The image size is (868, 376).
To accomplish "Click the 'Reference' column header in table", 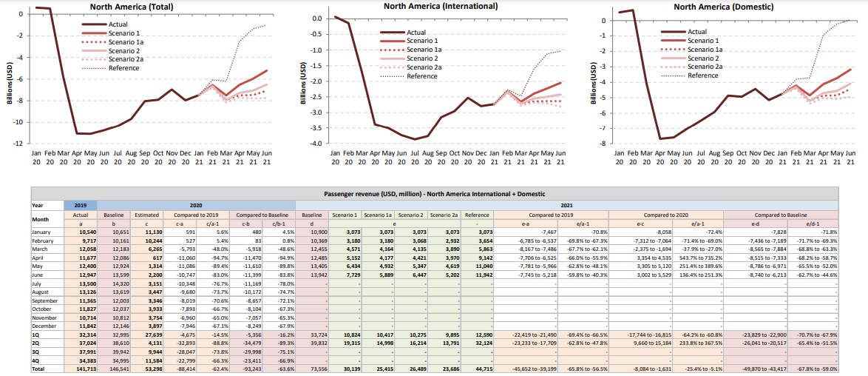I will tap(477, 215).
